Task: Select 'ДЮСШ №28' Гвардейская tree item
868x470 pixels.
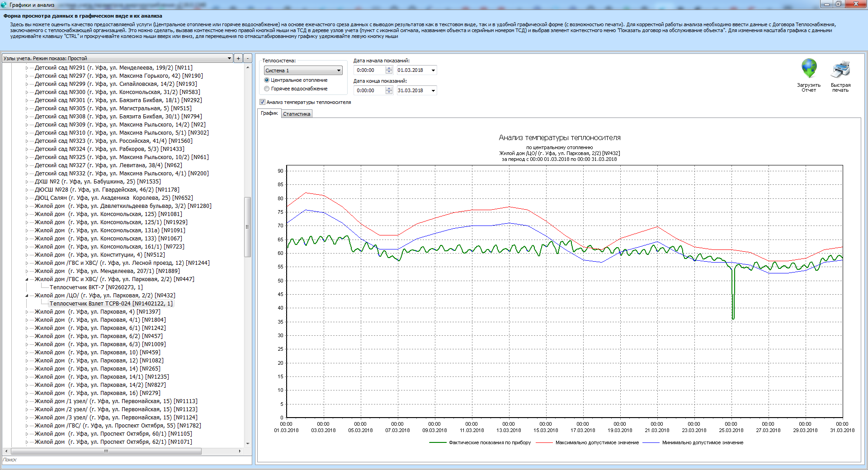Action: [107, 190]
